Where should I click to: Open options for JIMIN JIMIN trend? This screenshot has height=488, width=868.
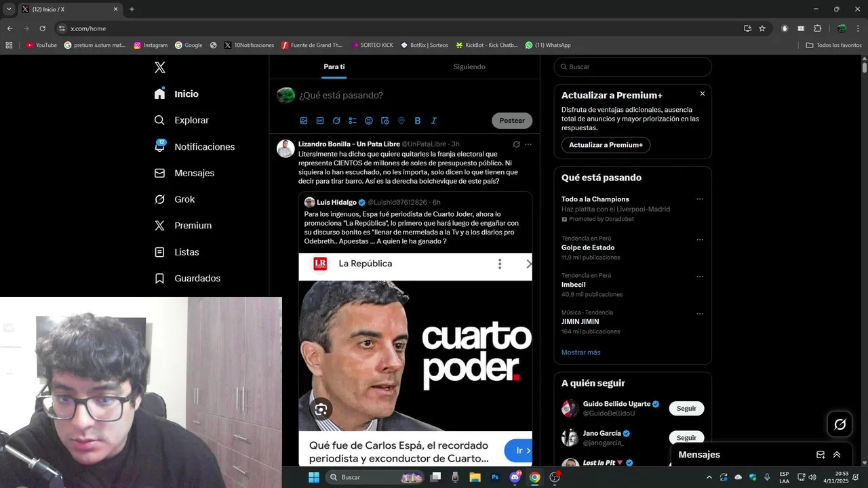coord(700,314)
